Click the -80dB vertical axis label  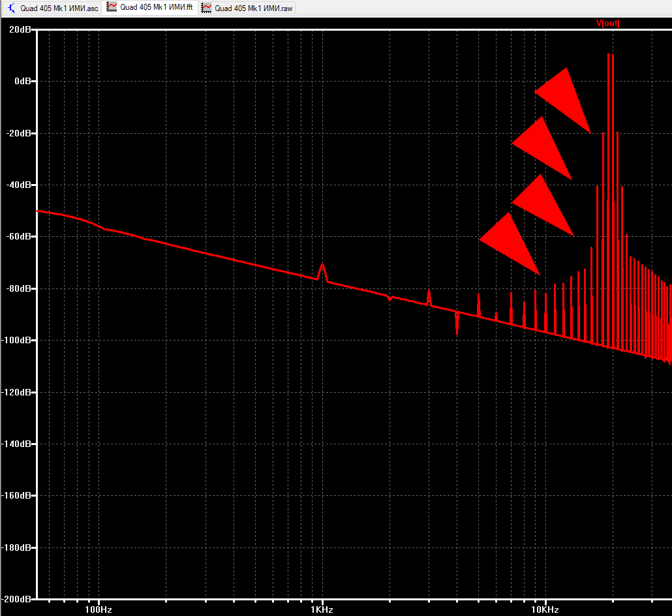coord(18,288)
